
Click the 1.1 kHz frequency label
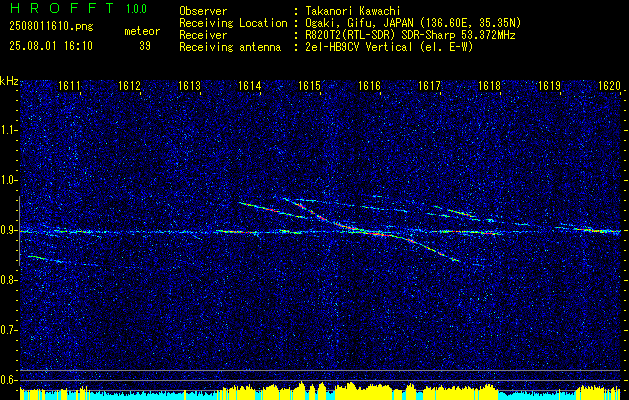[x=9, y=130]
